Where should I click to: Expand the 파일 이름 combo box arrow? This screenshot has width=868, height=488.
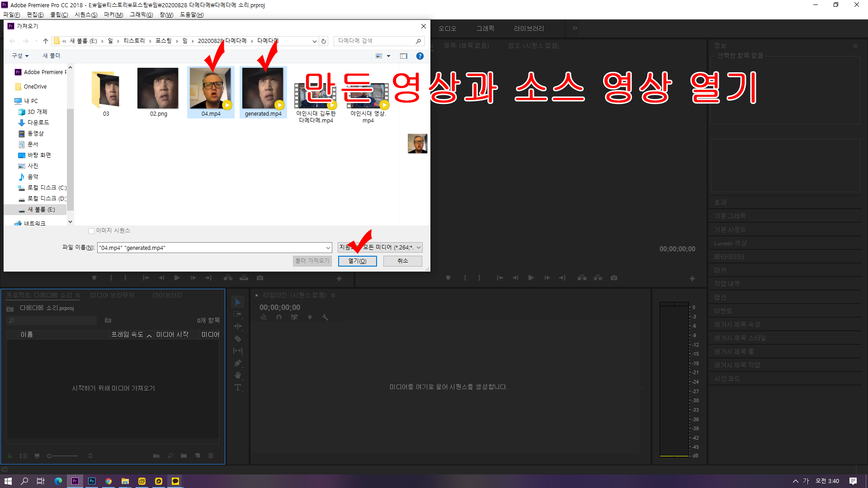(328, 248)
